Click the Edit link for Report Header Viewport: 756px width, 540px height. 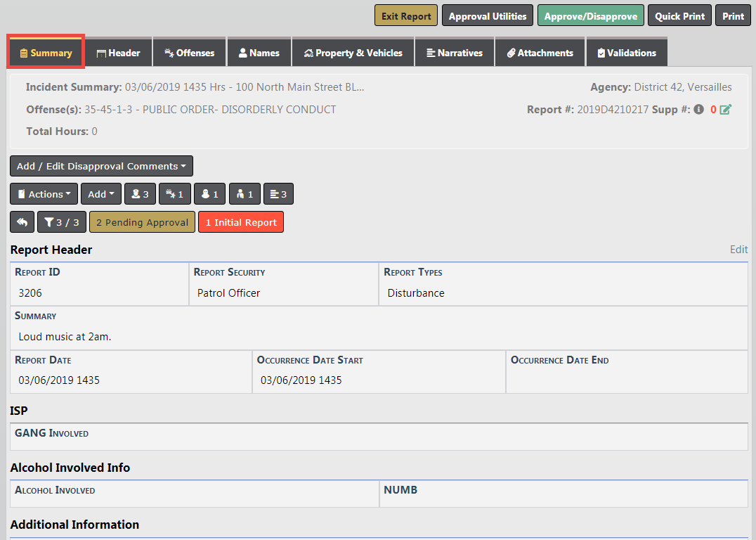point(738,250)
